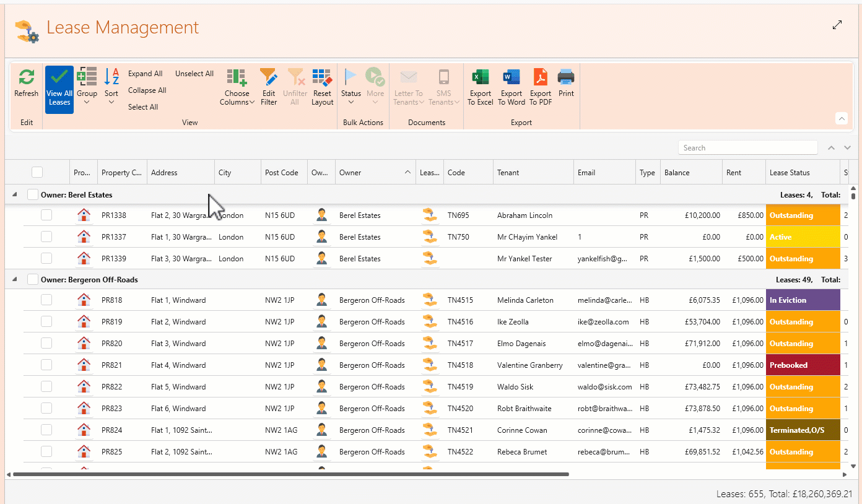Export the lease list to Word
Screen dimensions: 862x504
click(511, 78)
